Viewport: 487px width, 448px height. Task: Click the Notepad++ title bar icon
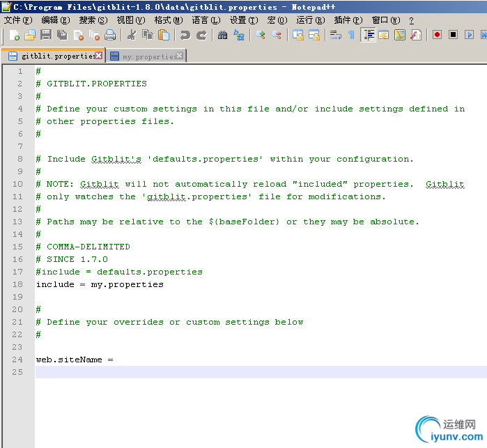pos(6,6)
